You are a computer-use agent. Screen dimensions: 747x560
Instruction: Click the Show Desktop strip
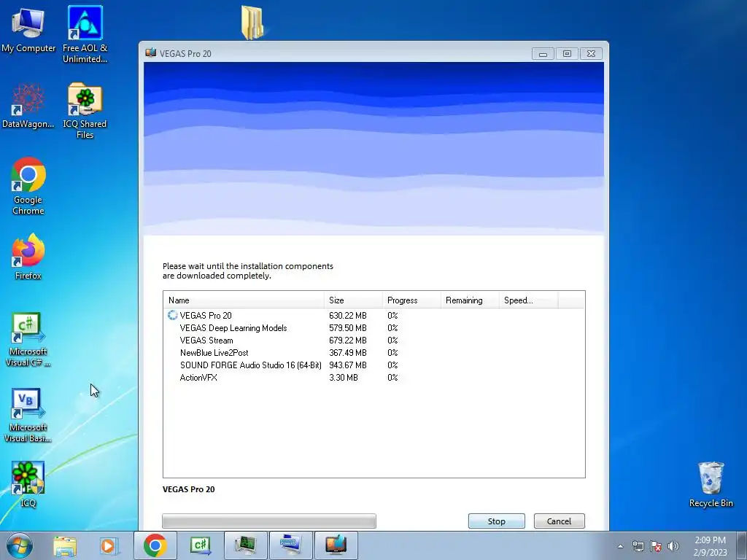click(x=742, y=545)
